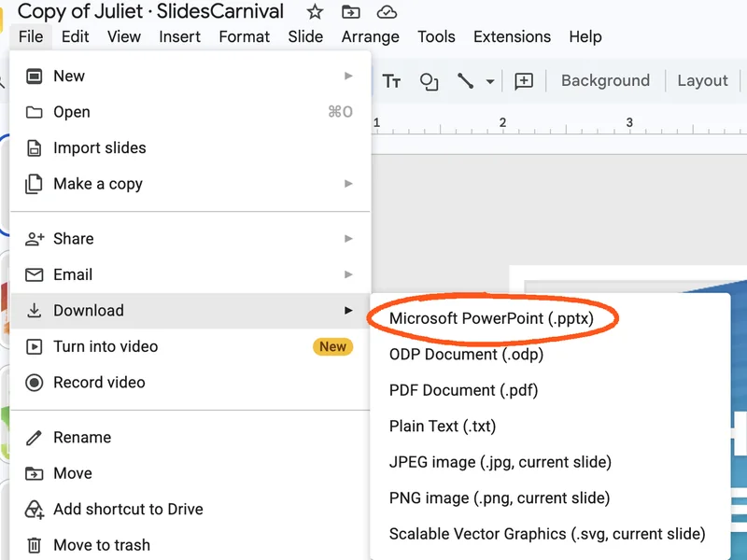The width and height of the screenshot is (747, 560).
Task: Click the Download arrow icon
Action: pos(34,311)
